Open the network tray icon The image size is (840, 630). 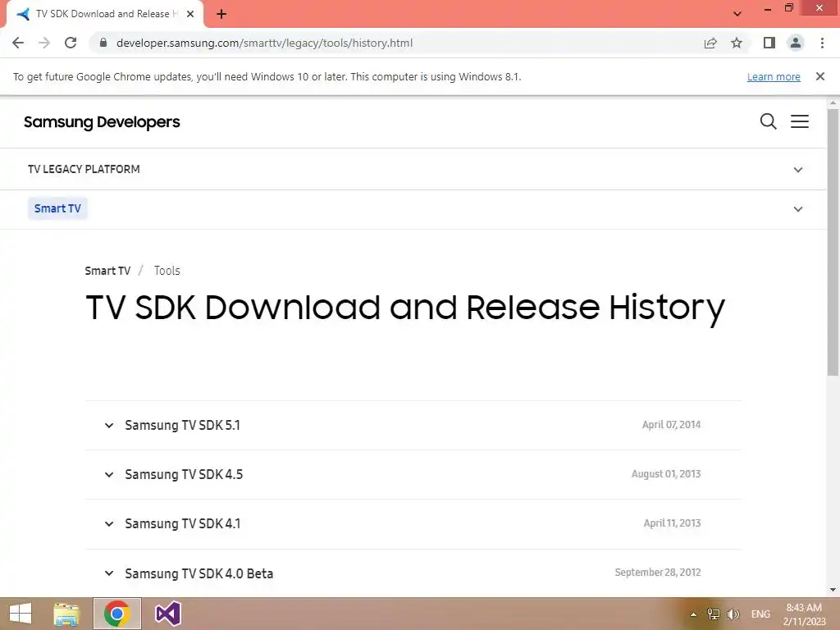click(714, 614)
